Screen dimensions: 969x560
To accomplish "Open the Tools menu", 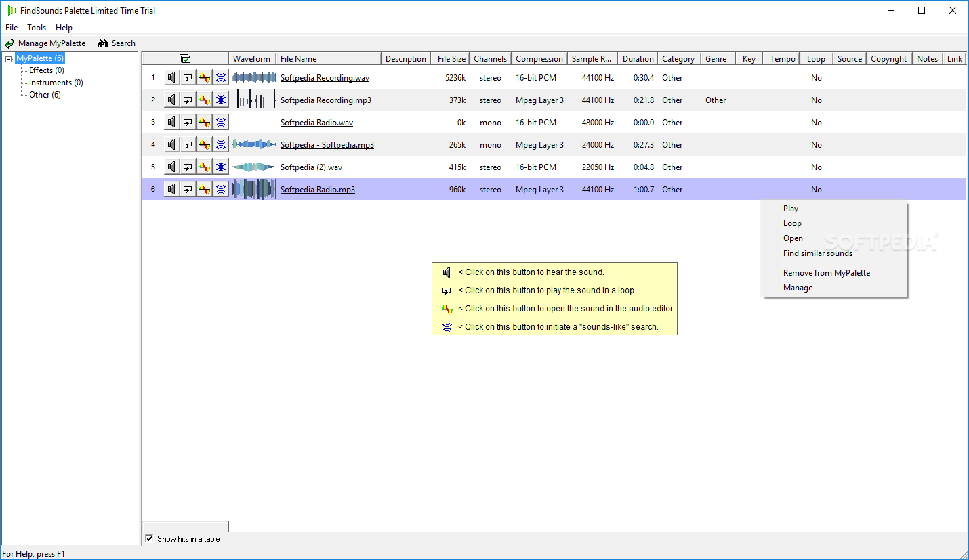I will coord(37,28).
